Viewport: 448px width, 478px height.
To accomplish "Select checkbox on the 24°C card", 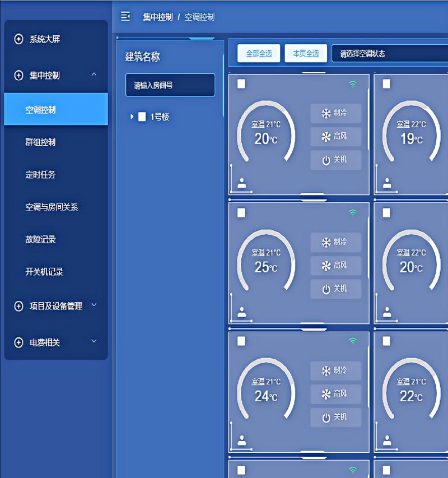I will tap(241, 341).
